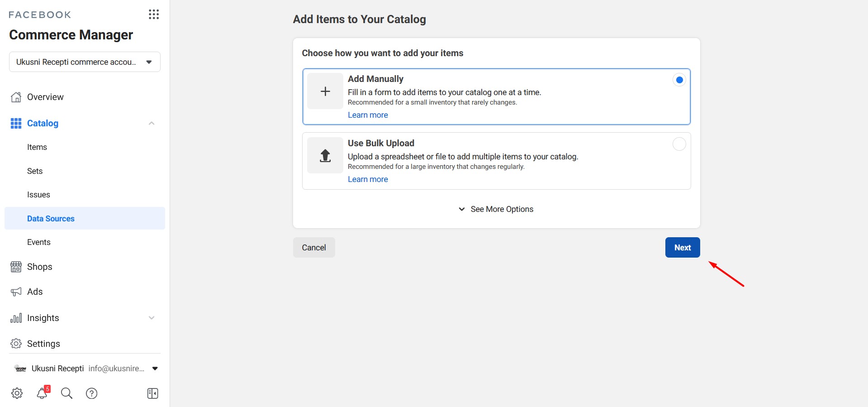Open the help question mark icon
This screenshot has width=868, height=407.
pos(92,393)
